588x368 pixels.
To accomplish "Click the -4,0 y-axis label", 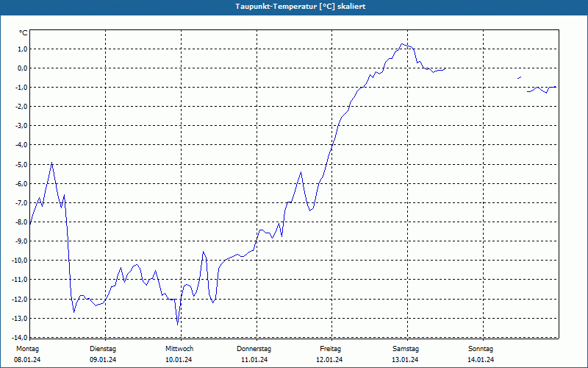I will [x=21, y=144].
